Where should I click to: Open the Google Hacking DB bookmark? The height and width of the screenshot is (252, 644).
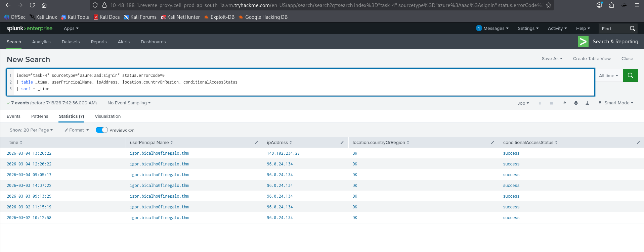pos(263,17)
